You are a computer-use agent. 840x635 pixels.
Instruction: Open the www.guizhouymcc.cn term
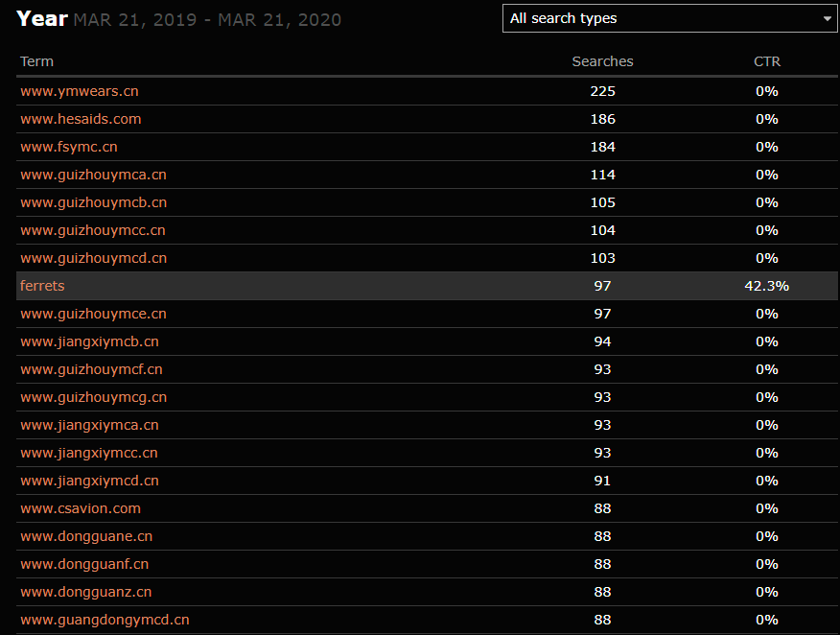(x=93, y=230)
